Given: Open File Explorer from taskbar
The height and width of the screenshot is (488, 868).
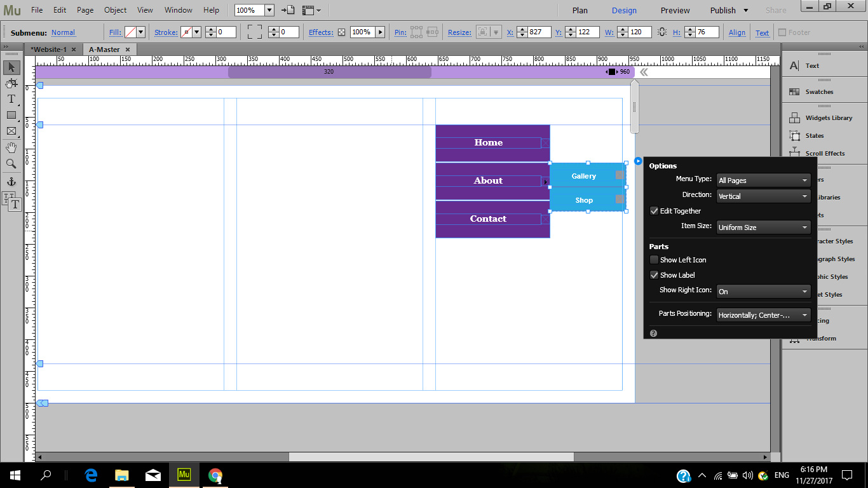Looking at the screenshot, I should click(121, 475).
